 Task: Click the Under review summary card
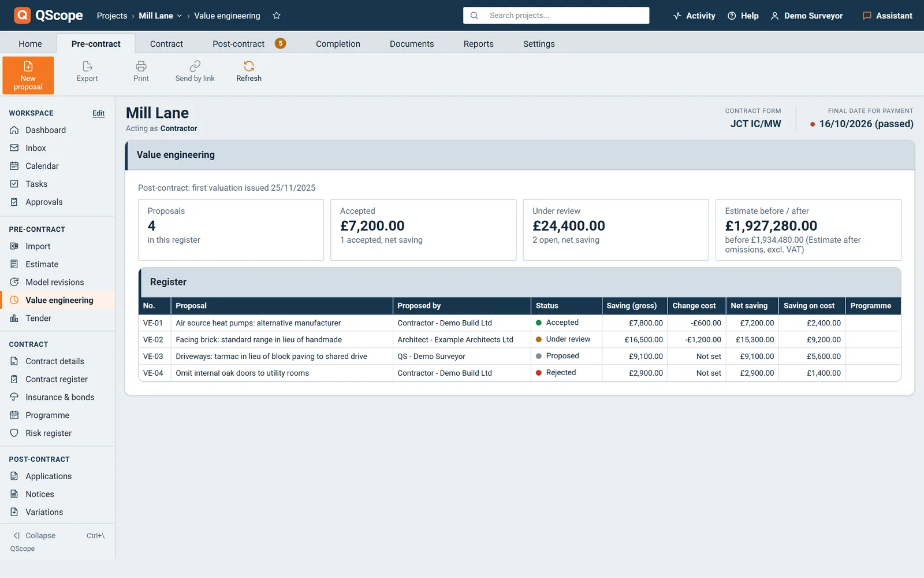616,230
